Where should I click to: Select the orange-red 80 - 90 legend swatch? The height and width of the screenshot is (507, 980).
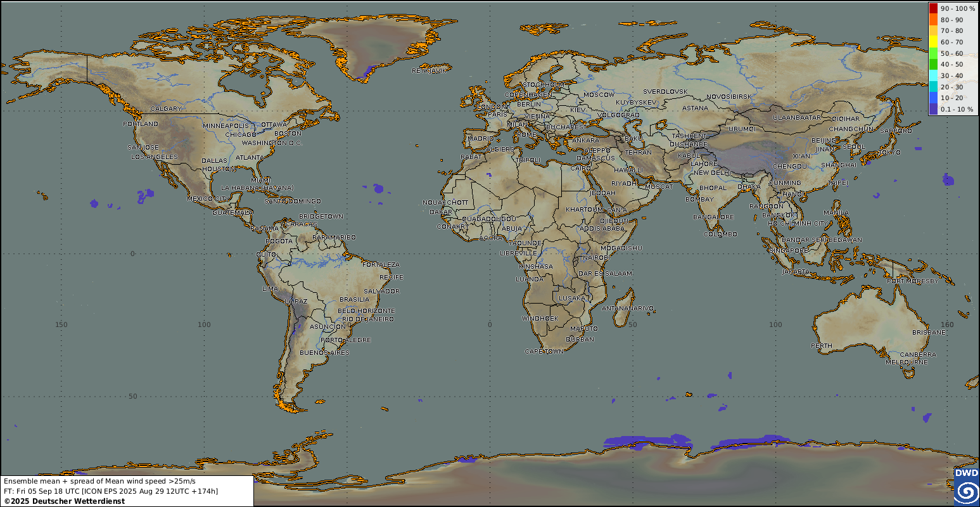pos(933,20)
